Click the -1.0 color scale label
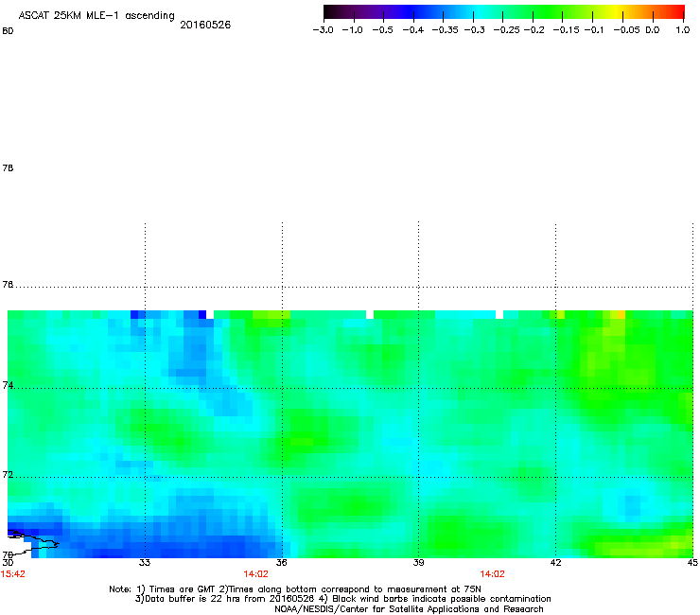This screenshot has width=700, height=615. coord(352,30)
